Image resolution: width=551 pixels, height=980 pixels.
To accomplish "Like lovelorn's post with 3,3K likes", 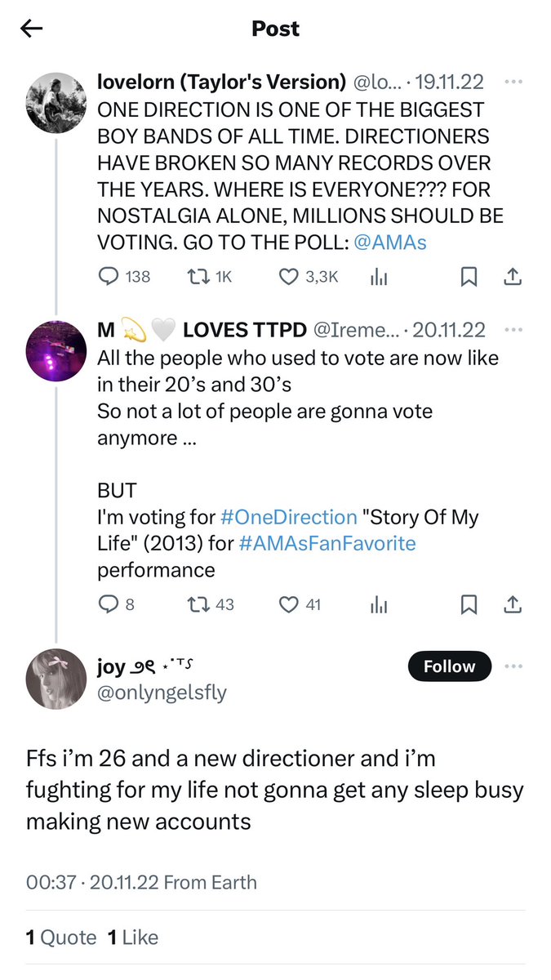I will click(x=309, y=277).
